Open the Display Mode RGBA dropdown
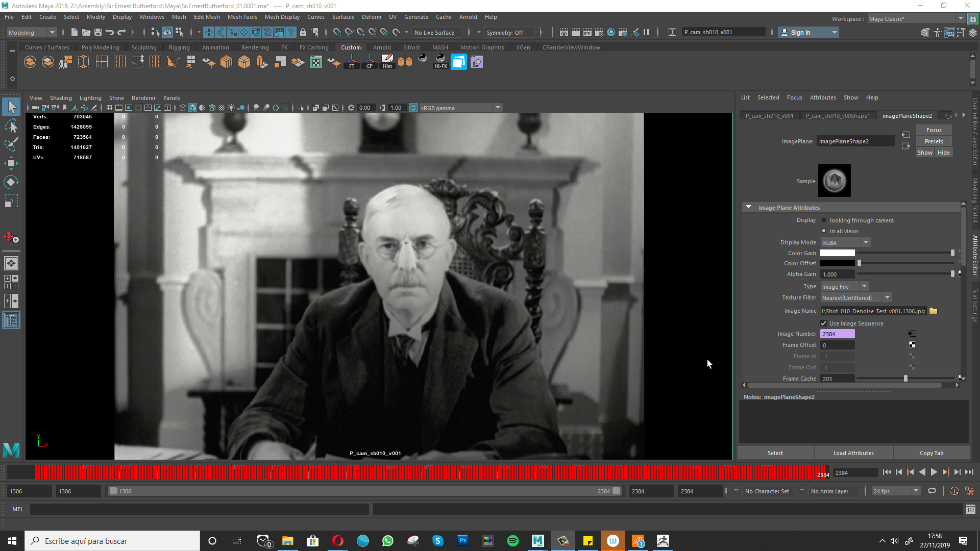This screenshot has width=980, height=551. (845, 242)
